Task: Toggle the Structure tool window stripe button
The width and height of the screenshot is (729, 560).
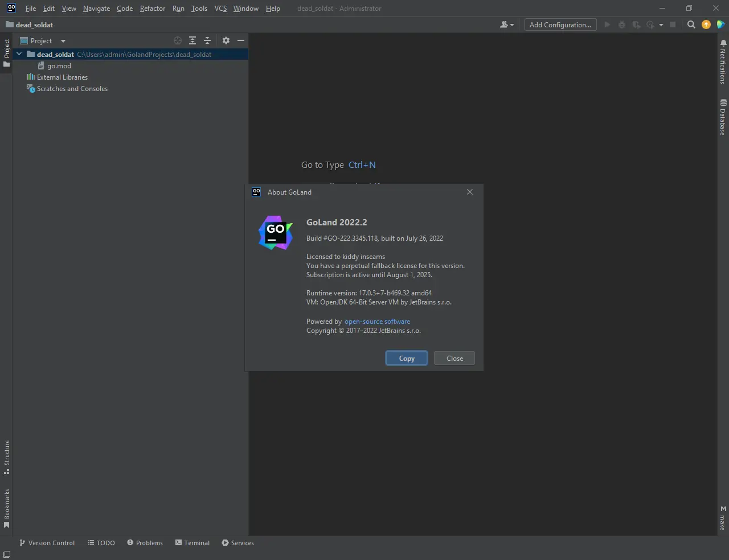Action: tap(7, 457)
